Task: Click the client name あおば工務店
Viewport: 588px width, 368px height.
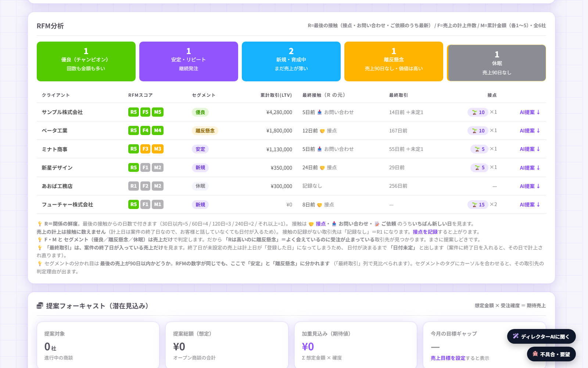Action: (x=57, y=186)
